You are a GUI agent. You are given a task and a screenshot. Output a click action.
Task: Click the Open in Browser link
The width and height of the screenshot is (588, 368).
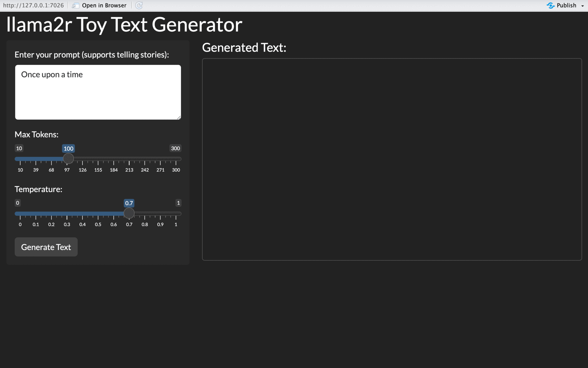[104, 6]
